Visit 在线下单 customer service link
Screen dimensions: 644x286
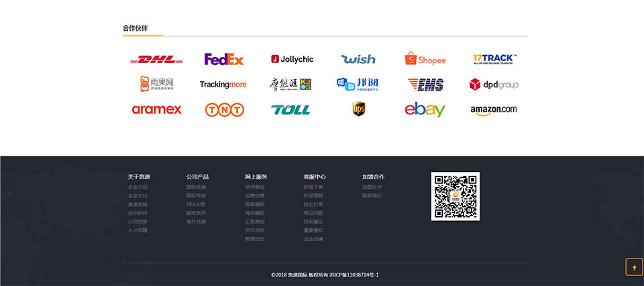pyautogui.click(x=313, y=187)
